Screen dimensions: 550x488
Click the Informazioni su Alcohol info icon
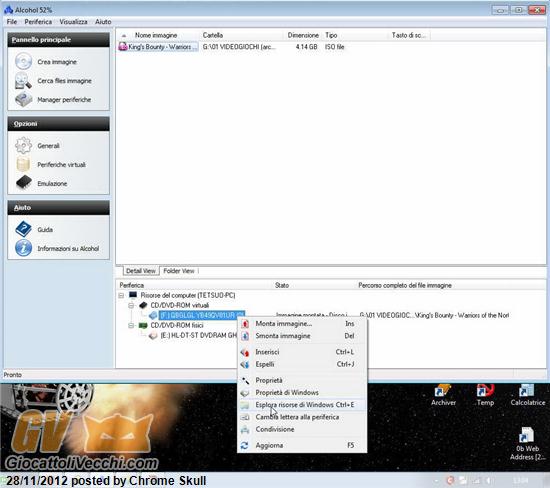pos(24,248)
